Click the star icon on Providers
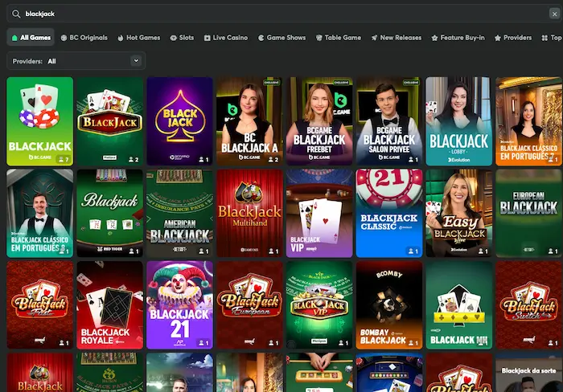The image size is (563, 392). click(x=498, y=38)
